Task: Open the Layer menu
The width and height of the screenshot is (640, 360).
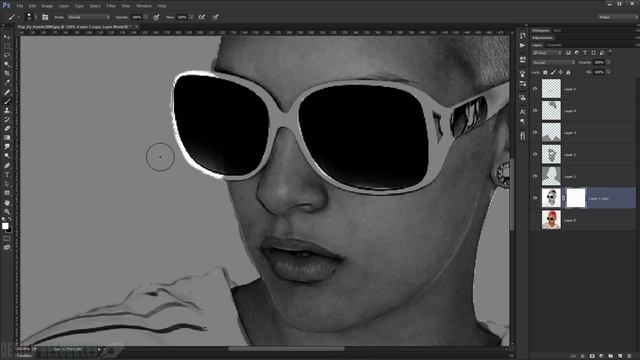Action: (x=64, y=6)
